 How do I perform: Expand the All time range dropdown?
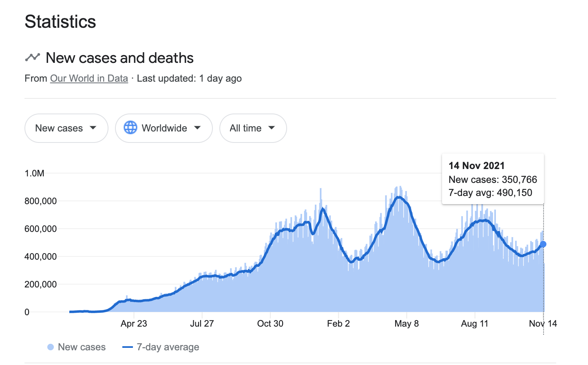pos(253,128)
